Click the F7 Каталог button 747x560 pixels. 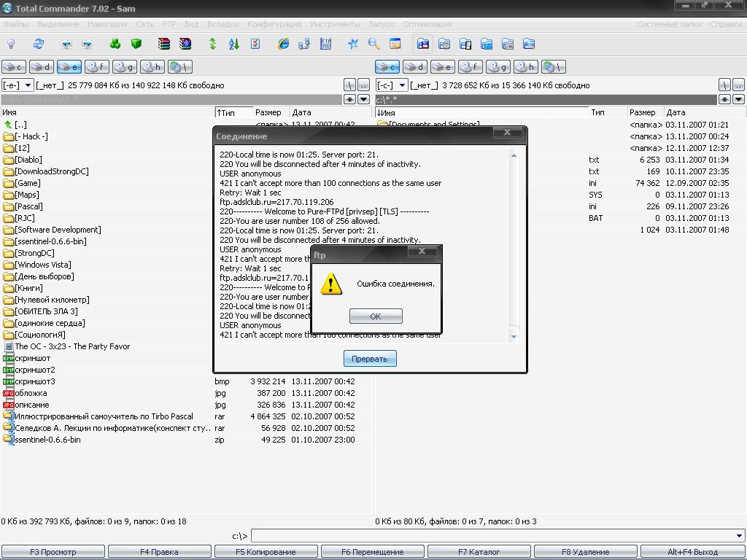point(479,552)
